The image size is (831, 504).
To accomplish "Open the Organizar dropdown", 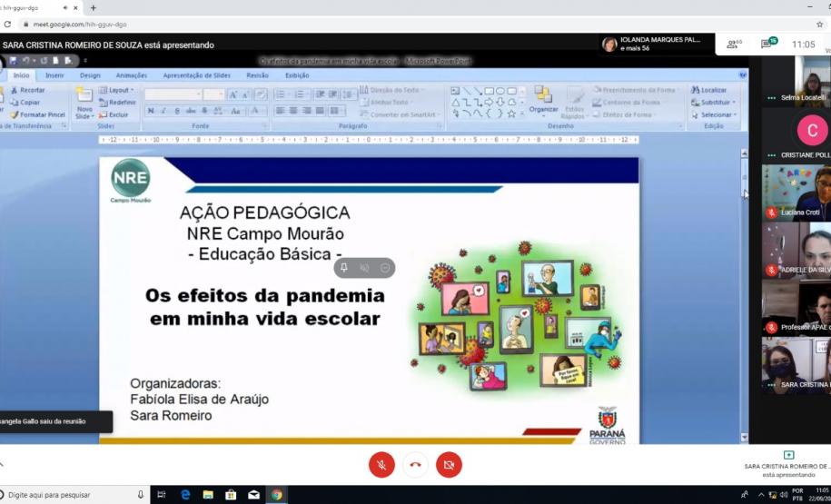I will (x=543, y=100).
